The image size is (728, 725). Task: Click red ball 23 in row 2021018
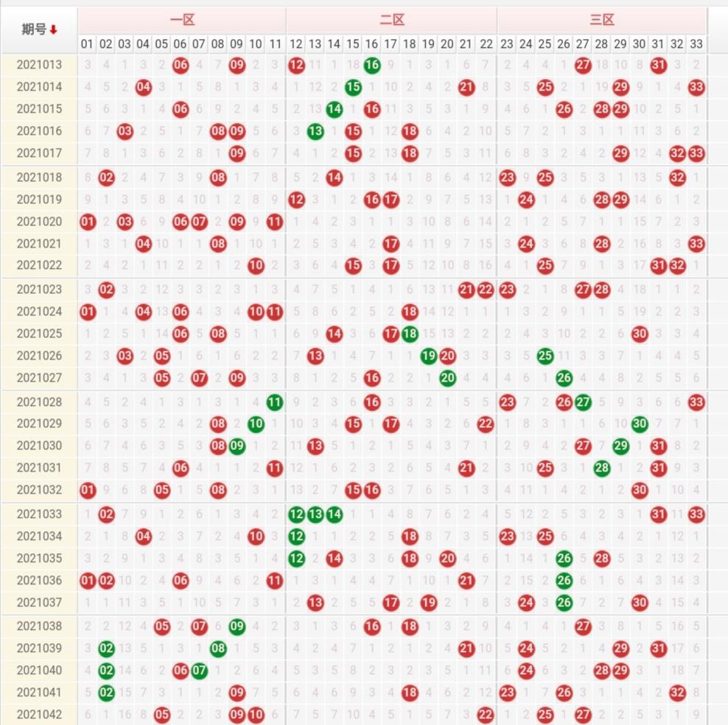[507, 178]
